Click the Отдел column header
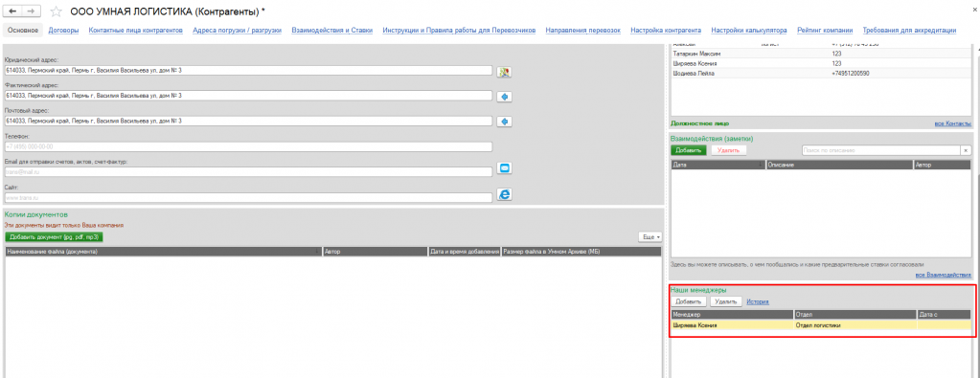980x378 pixels. pyautogui.click(x=855, y=315)
